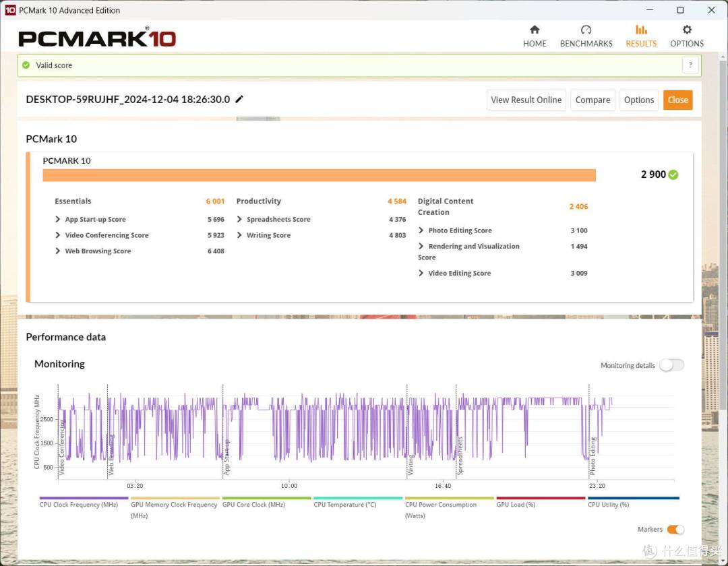Enable the Monitoring details toggle
The width and height of the screenshot is (728, 566).
tap(671, 365)
